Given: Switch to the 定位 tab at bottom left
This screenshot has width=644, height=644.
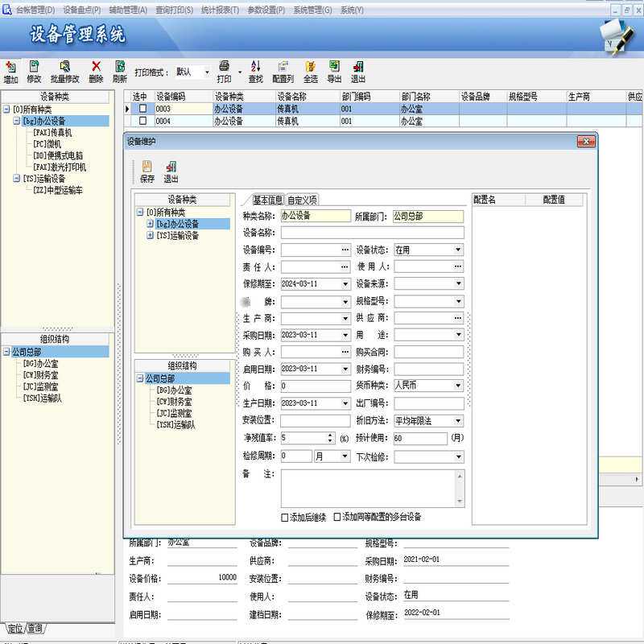Looking at the screenshot, I should tap(15, 629).
